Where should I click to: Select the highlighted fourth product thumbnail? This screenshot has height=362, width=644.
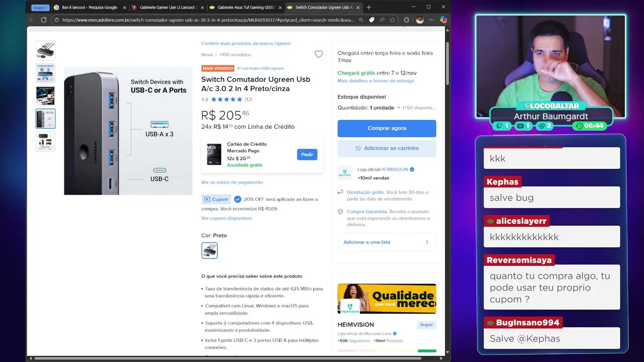click(45, 119)
